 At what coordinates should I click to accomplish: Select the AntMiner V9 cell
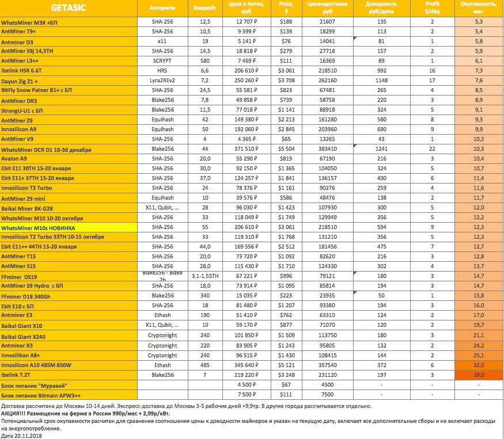(x=69, y=139)
